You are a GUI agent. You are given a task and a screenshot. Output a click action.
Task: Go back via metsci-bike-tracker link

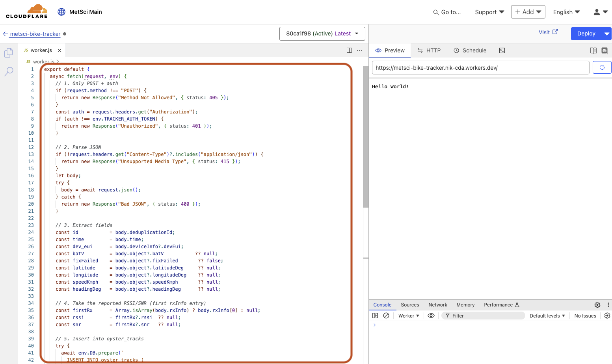[32, 34]
